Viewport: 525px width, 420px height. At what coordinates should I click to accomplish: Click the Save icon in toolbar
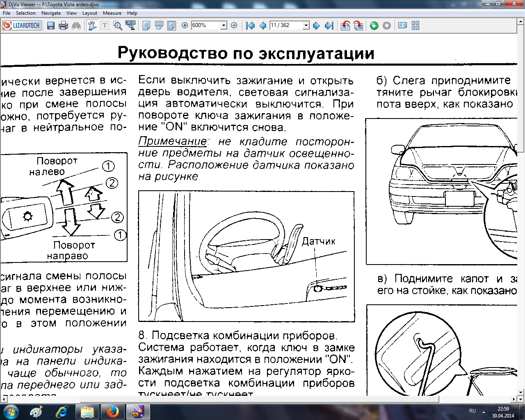(x=51, y=26)
